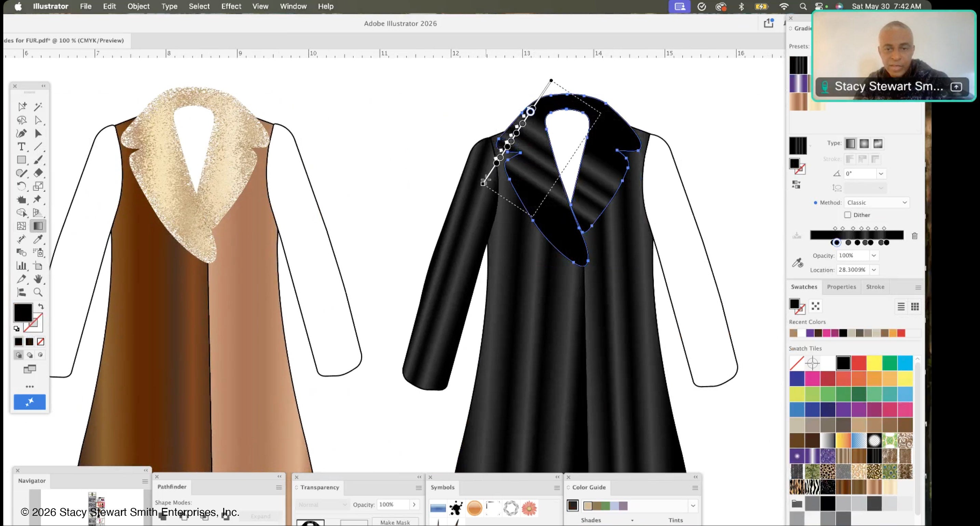
Task: Select the Puppet Warp pin tool
Action: (x=38, y=199)
